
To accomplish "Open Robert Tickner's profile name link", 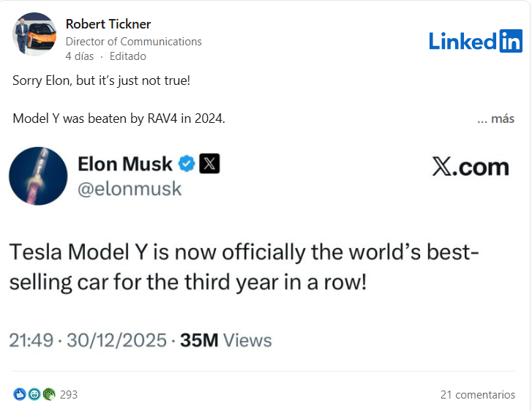I will click(x=108, y=24).
